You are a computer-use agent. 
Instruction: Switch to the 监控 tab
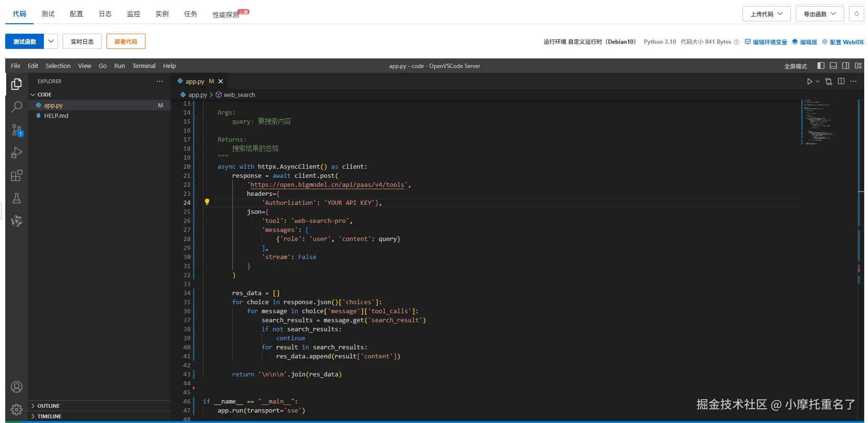tap(134, 14)
